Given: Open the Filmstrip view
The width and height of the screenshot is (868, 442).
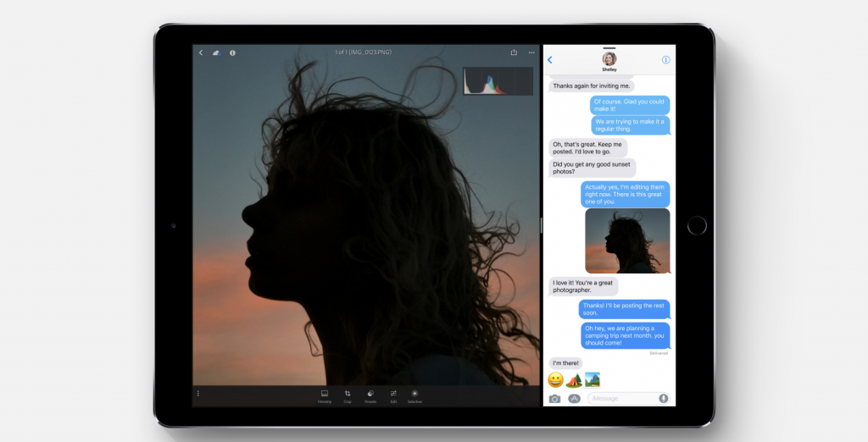Looking at the screenshot, I should click(324, 395).
